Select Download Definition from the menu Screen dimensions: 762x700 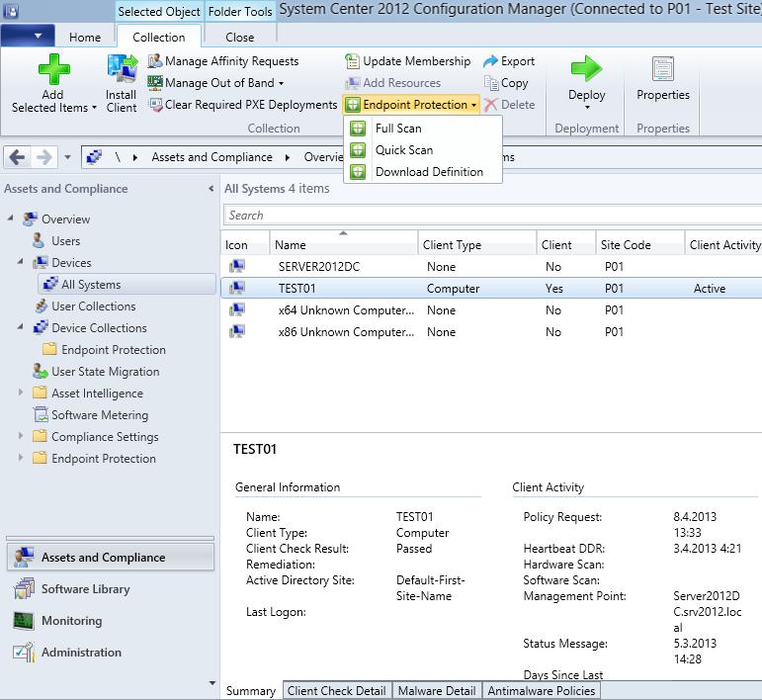(423, 172)
